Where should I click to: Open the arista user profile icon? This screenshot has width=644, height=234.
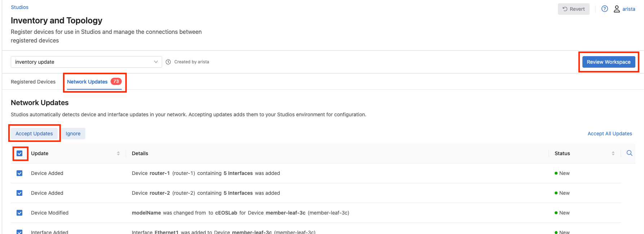coord(617,9)
